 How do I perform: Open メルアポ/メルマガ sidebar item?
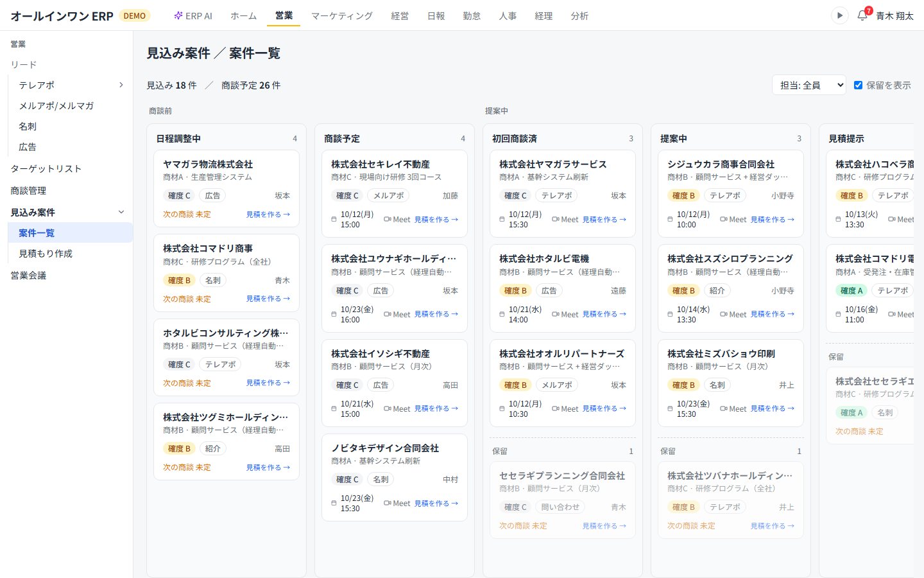(x=71, y=106)
